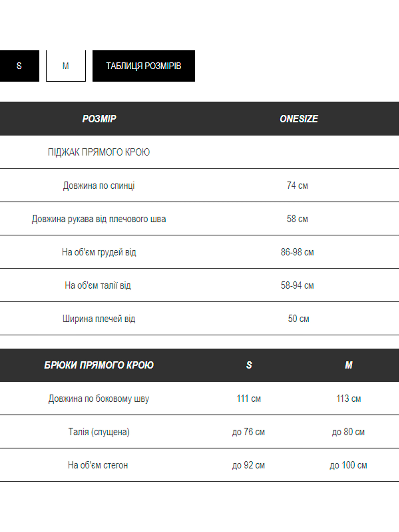
Task: Click ПІДЖАК ПРЯМОГО КРОЮ row label
Action: pyautogui.click(x=99, y=152)
